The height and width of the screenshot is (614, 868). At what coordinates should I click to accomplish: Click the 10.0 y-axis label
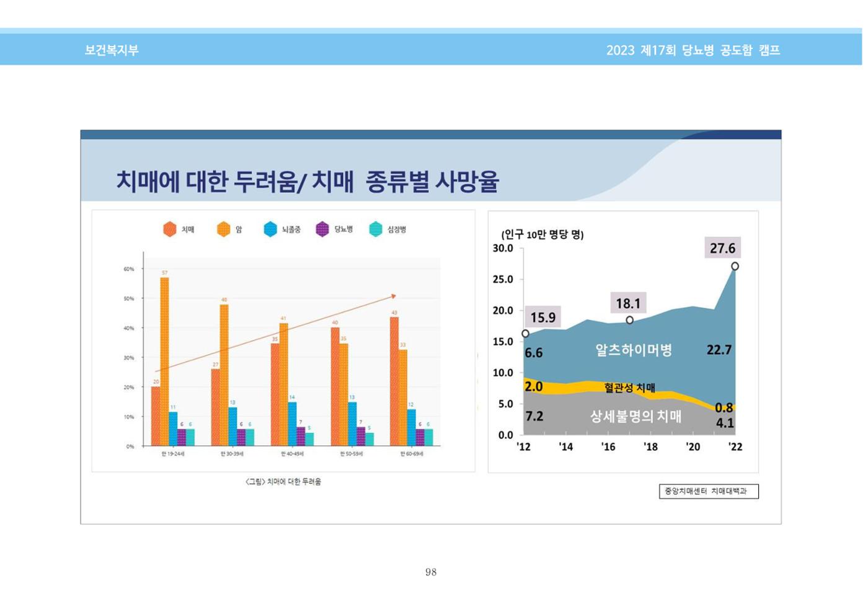point(503,373)
